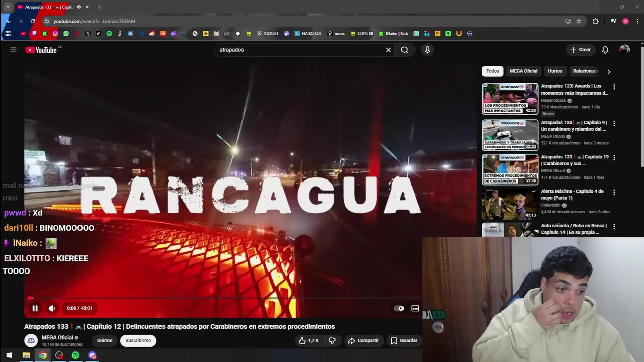
Task: Open the Chrome three-dot menu
Action: pos(638,21)
